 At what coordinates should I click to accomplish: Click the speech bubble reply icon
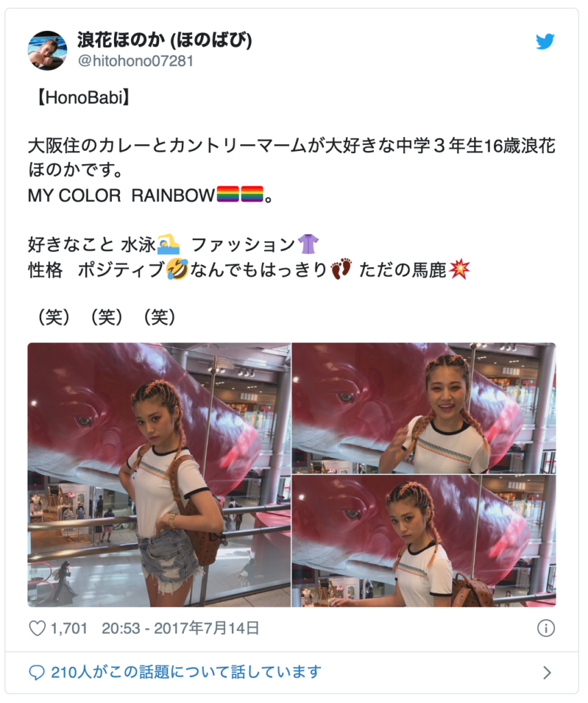click(x=37, y=672)
